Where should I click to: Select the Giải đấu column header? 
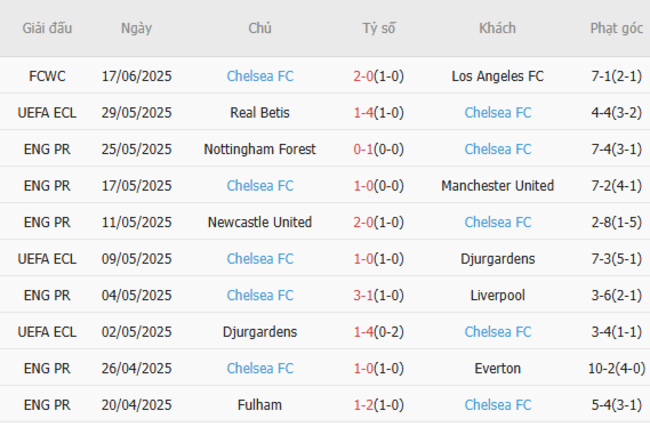click(x=47, y=28)
